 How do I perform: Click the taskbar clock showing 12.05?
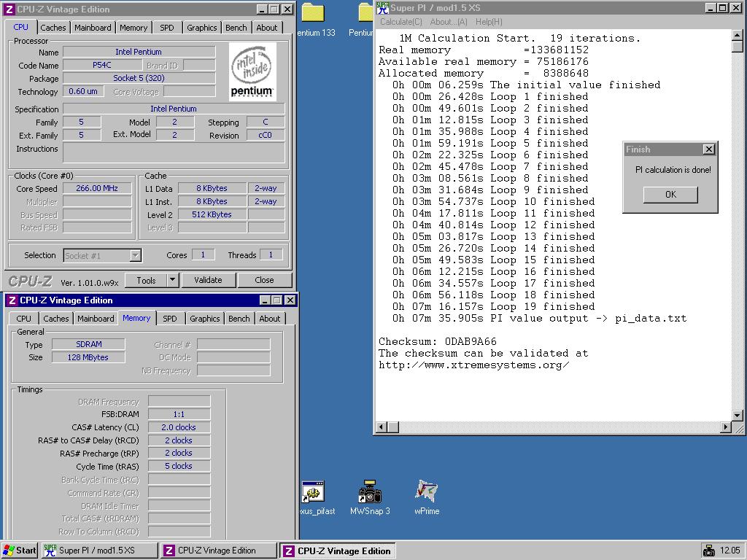(729, 551)
